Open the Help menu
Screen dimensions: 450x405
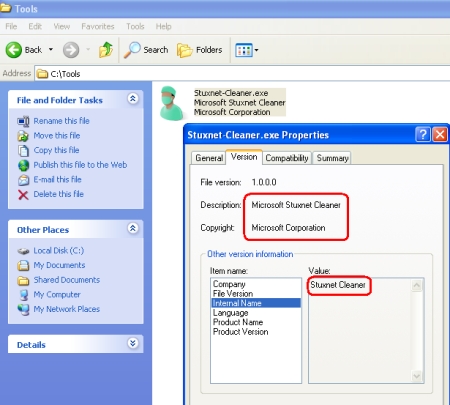click(163, 26)
